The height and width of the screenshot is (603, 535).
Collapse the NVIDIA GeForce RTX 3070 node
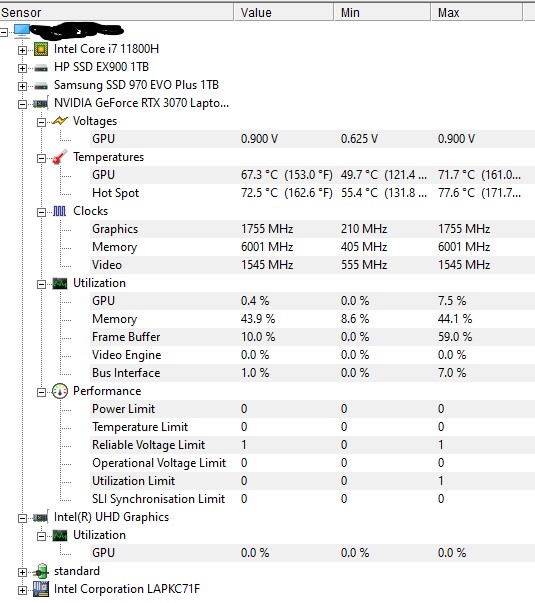pos(22,104)
